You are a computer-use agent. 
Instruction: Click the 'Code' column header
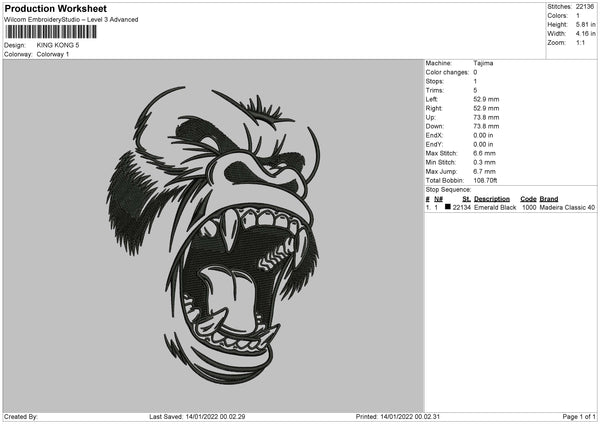[528, 199]
